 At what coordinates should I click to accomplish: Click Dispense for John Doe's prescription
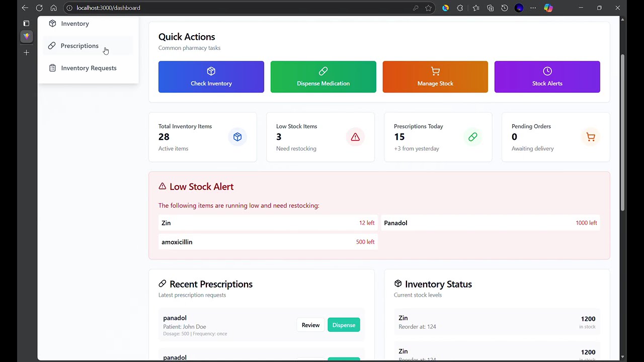tap(344, 325)
